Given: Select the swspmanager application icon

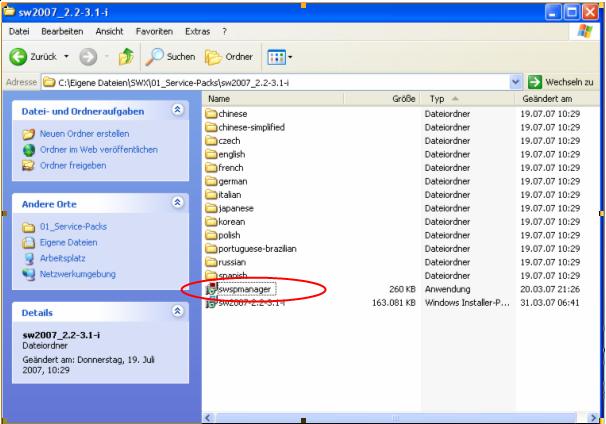Looking at the screenshot, I should pos(211,289).
